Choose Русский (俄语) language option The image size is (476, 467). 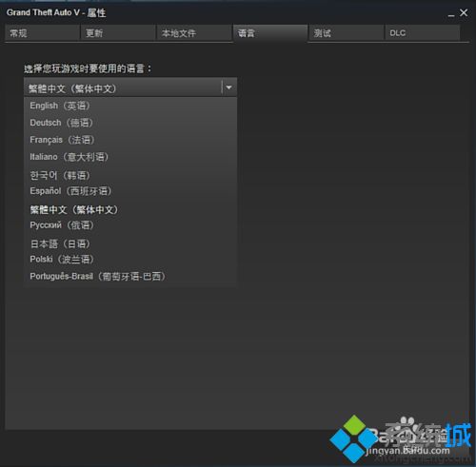pos(130,225)
